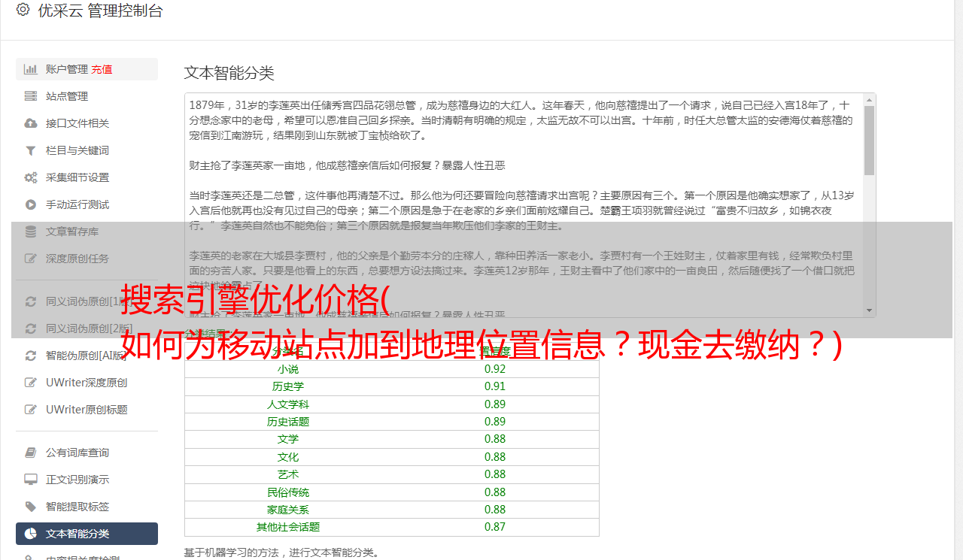Viewport: 963px width, 560px height.
Task: Click the server icon for 站点管理
Action: pos(30,96)
